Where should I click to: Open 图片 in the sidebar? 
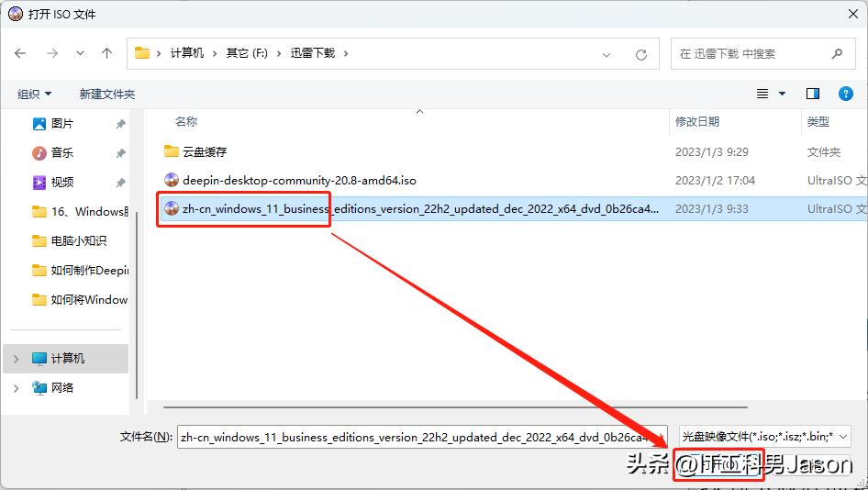[62, 124]
